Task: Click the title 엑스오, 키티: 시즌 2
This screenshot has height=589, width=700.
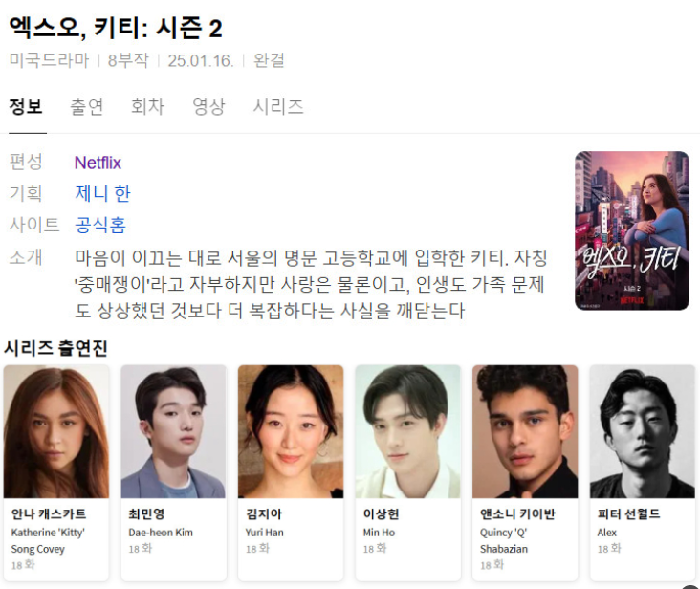Action: [116, 28]
